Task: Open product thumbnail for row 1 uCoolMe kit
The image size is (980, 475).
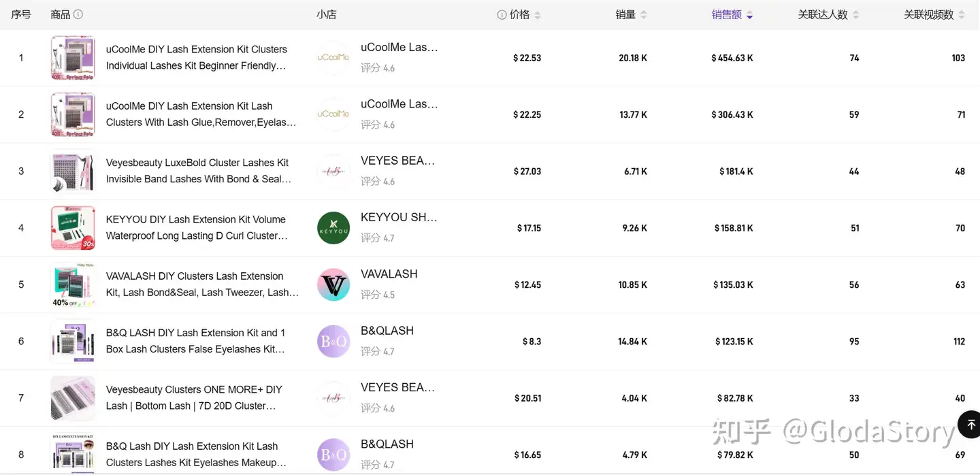Action: pos(73,58)
